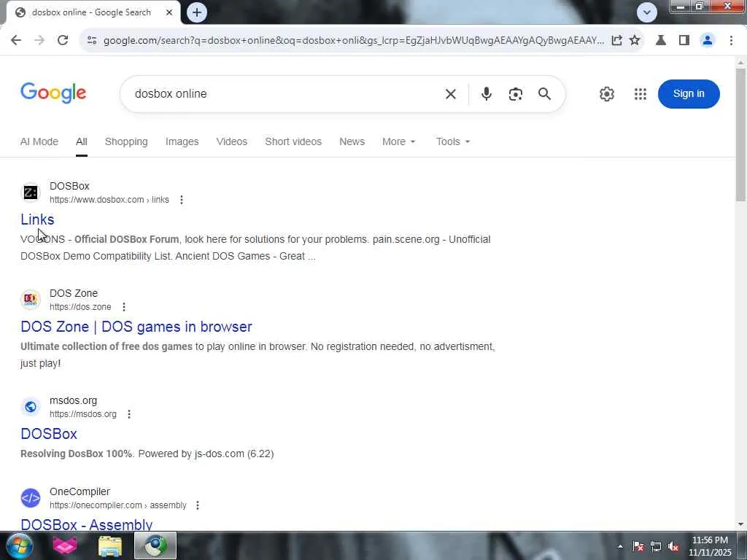747x560 pixels.
Task: Click the https://www.dosbox.com URL text
Action: 97,200
